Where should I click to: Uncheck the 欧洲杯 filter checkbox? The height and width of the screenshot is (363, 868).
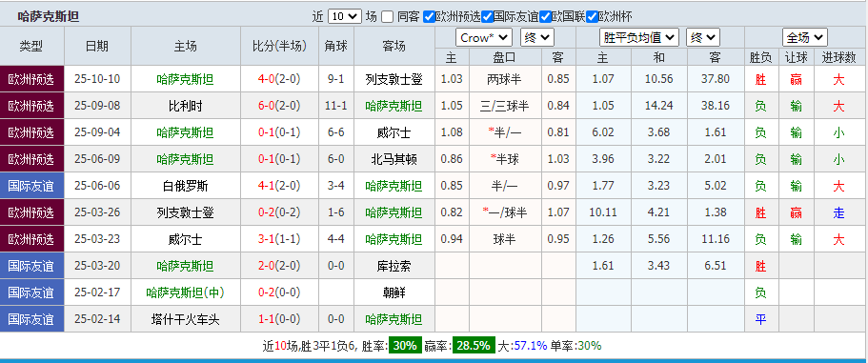tap(592, 16)
